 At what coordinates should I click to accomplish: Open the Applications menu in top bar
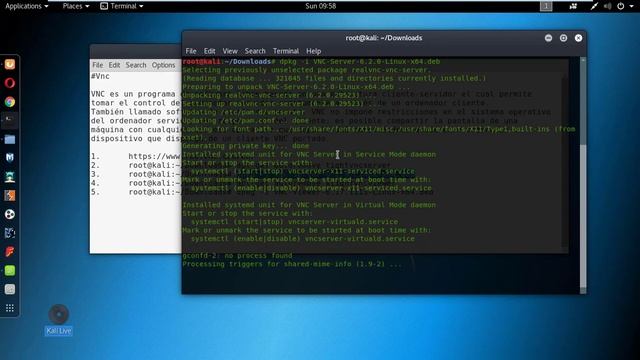point(27,6)
